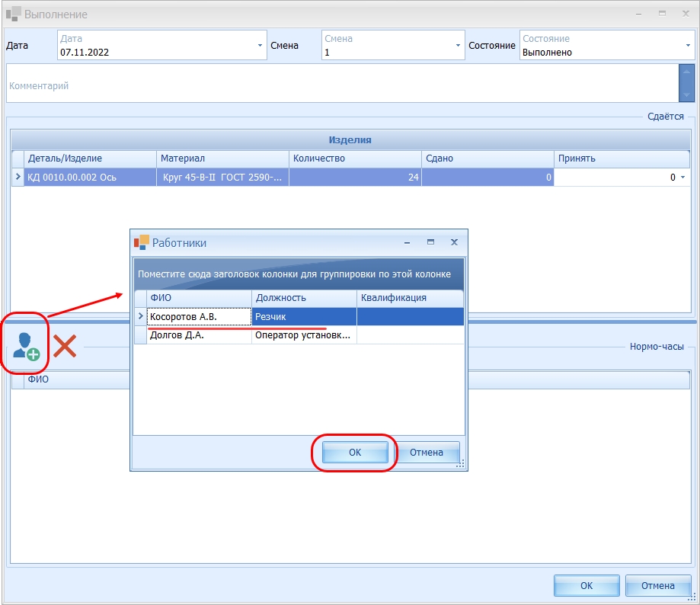Expand the Принять value dropdown arrow

[682, 178]
